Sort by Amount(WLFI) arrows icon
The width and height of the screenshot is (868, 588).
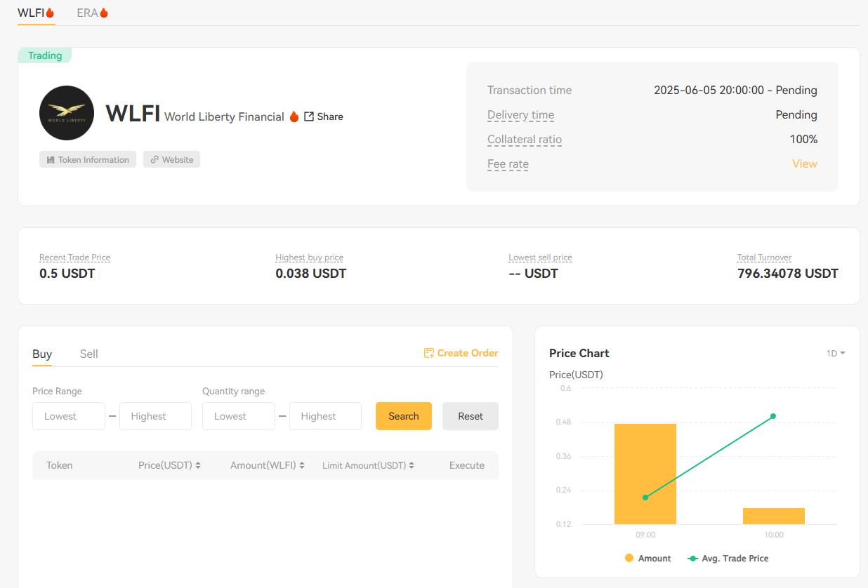301,465
